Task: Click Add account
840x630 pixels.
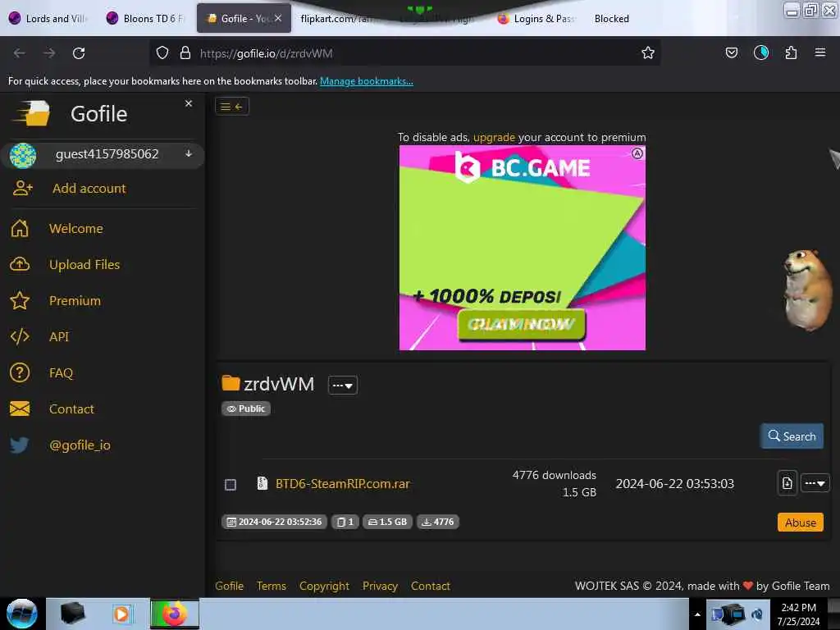Action: point(89,189)
